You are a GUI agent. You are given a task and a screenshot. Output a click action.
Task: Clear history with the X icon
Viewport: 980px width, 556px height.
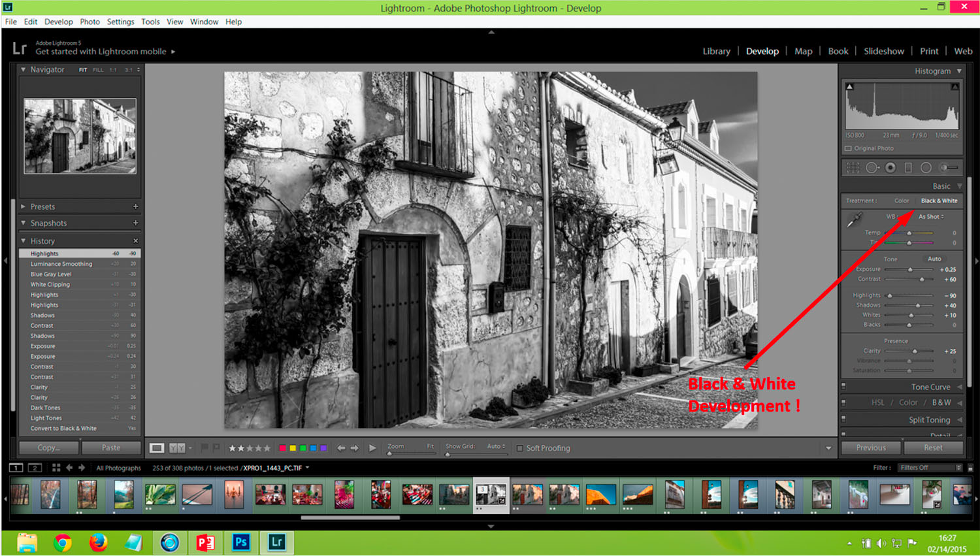coord(136,241)
